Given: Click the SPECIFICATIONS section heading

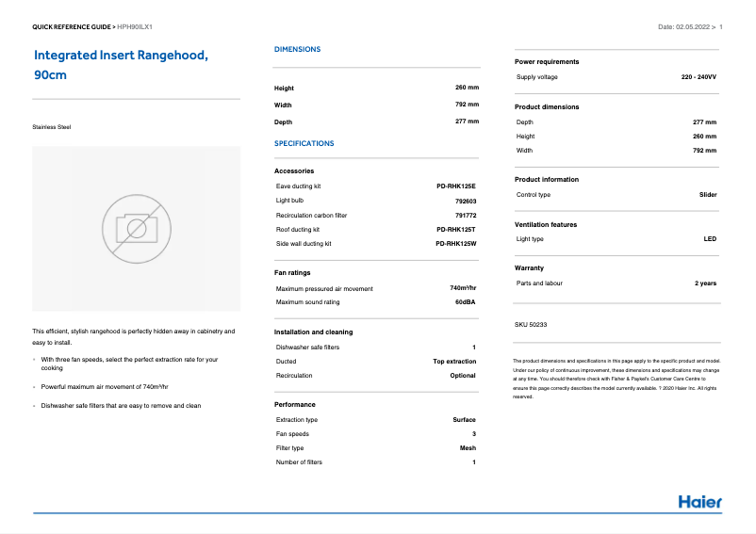Looking at the screenshot, I should coord(304,143).
